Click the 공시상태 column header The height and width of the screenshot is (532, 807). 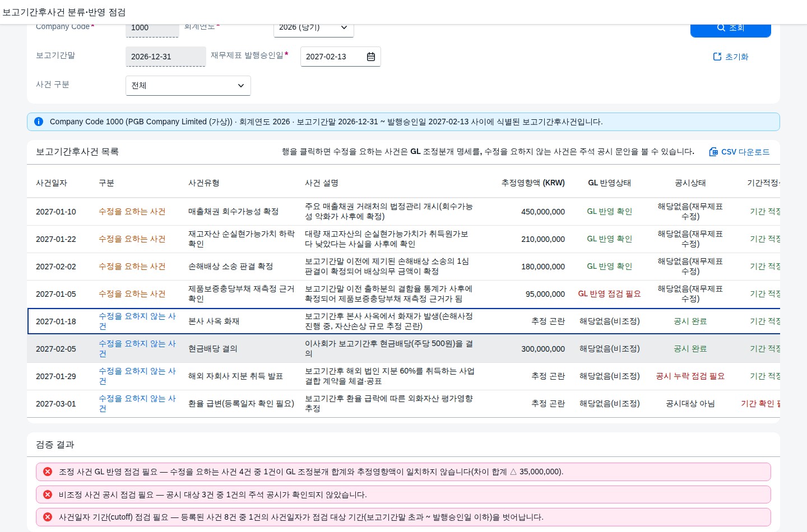pyautogui.click(x=690, y=183)
